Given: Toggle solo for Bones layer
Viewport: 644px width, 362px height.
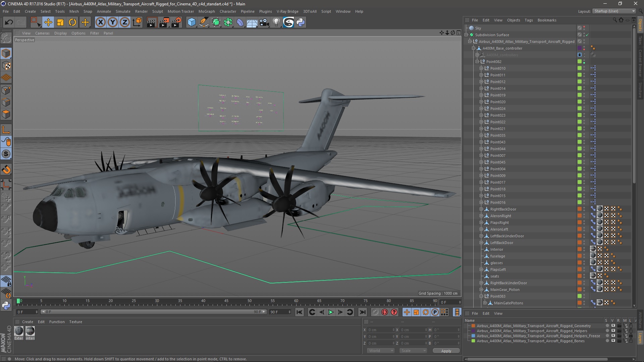Looking at the screenshot, I should 607,341.
